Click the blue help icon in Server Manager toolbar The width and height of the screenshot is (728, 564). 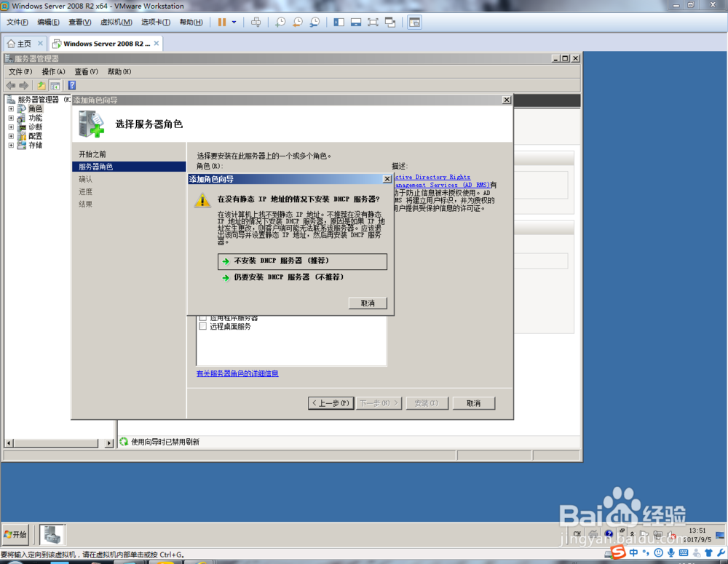(x=72, y=85)
